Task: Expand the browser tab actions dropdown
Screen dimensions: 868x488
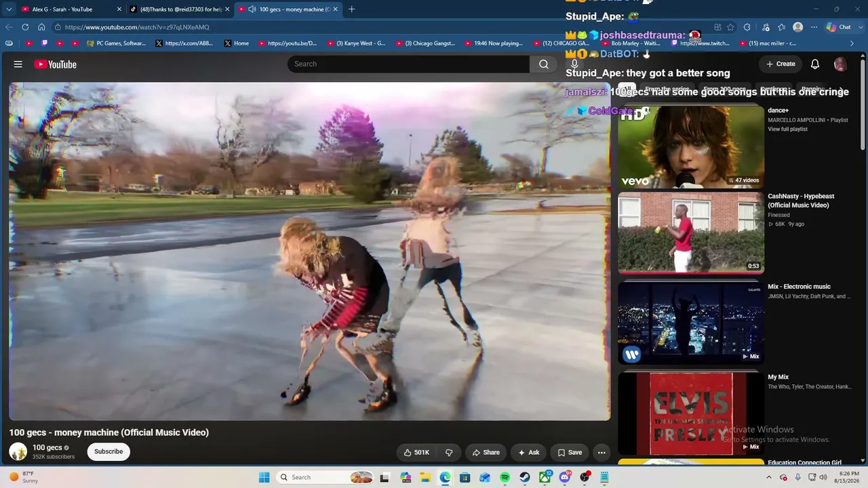Action: (x=9, y=9)
